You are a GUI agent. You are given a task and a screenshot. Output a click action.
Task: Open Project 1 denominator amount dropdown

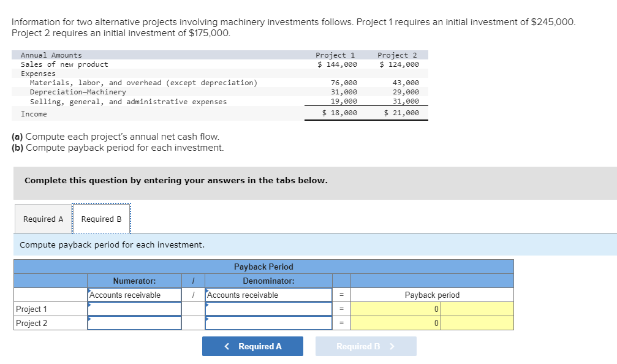coord(268,309)
